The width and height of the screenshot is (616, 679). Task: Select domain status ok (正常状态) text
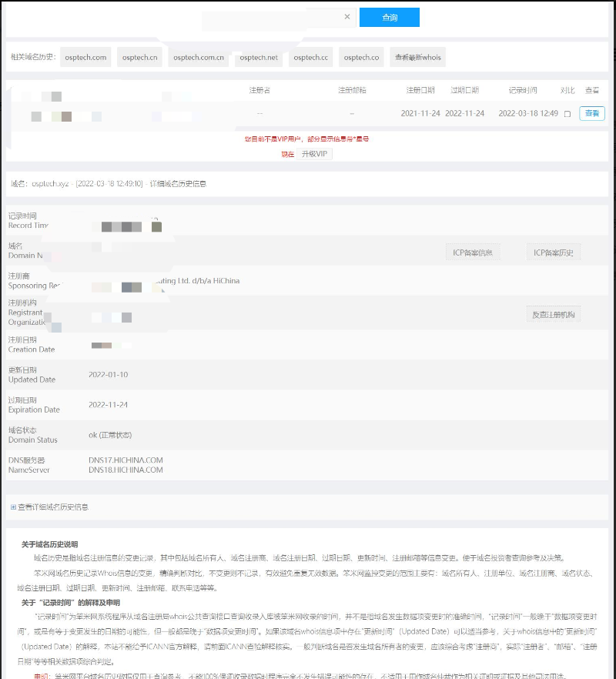click(110, 435)
